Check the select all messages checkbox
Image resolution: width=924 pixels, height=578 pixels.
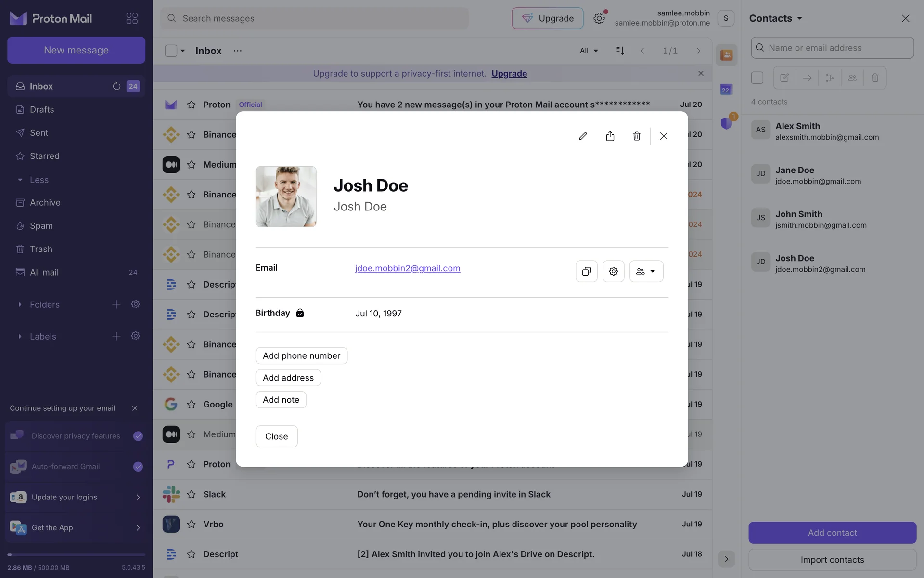tap(171, 51)
